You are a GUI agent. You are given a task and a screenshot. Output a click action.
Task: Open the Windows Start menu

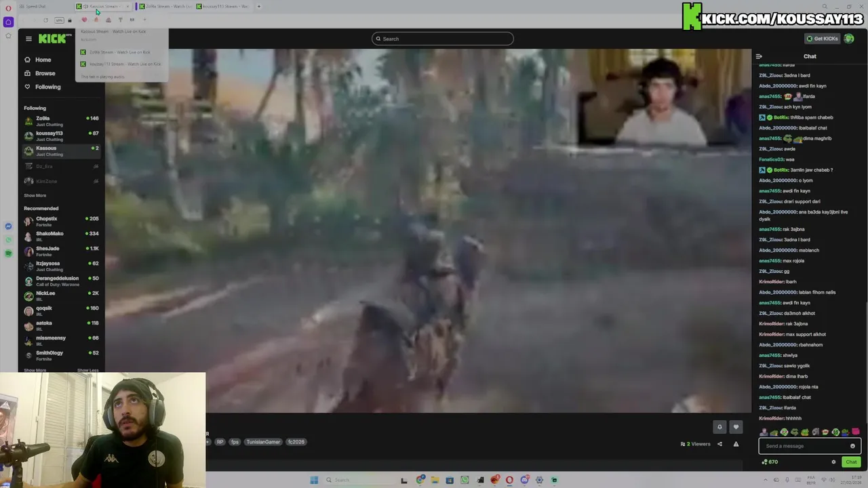click(x=314, y=480)
